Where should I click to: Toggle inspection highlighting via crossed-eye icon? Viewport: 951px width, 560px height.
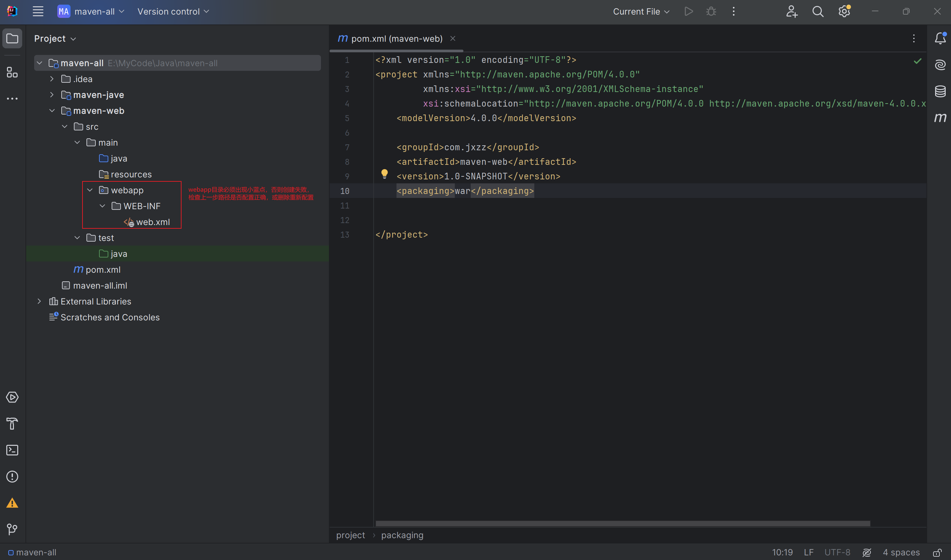[x=867, y=552]
